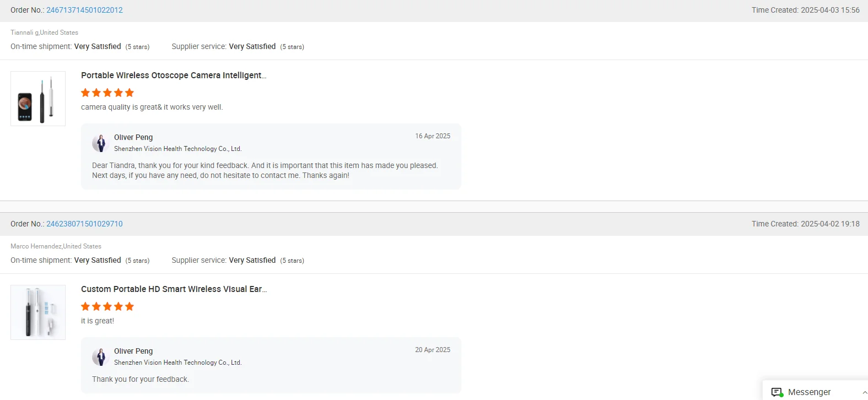Click Oliver Peng's avatar in 16 Apr reply
The image size is (868, 400).
pos(100,143)
